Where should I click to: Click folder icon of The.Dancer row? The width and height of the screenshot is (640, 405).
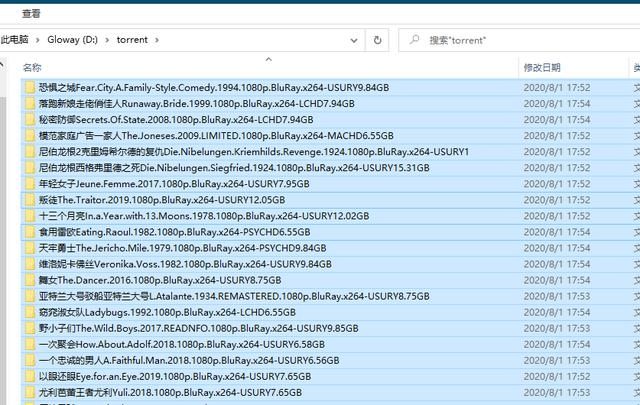pos(30,280)
